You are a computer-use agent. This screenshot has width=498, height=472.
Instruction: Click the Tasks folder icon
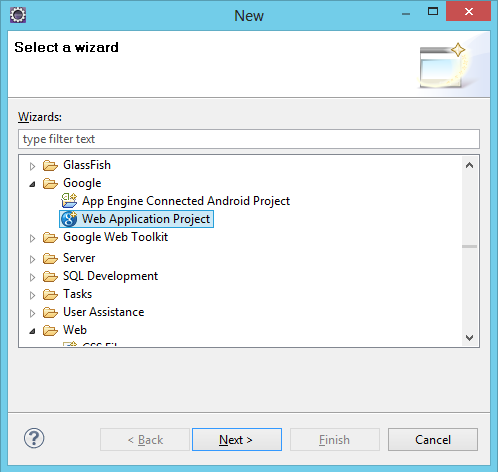50,294
